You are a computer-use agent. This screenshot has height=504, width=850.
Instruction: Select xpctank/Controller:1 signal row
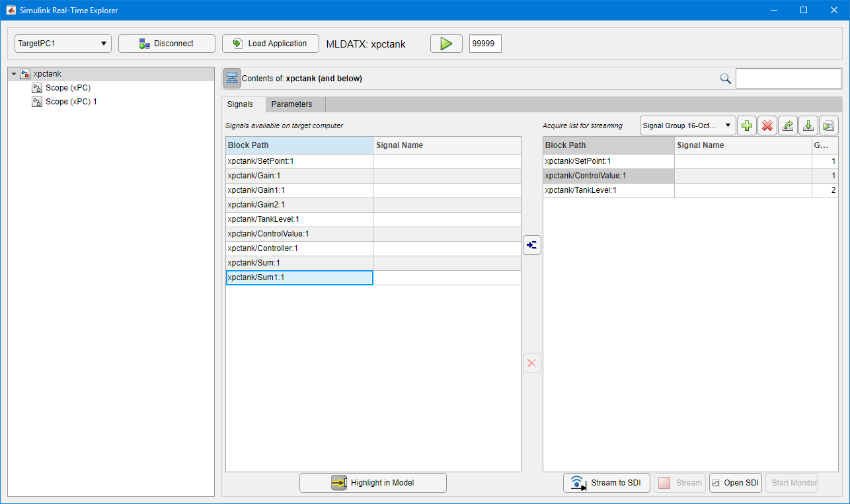tap(373, 248)
